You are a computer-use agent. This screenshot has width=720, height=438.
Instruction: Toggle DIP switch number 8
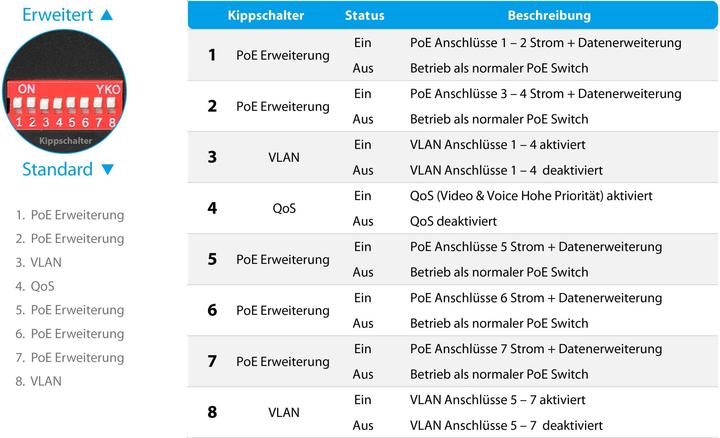click(111, 104)
